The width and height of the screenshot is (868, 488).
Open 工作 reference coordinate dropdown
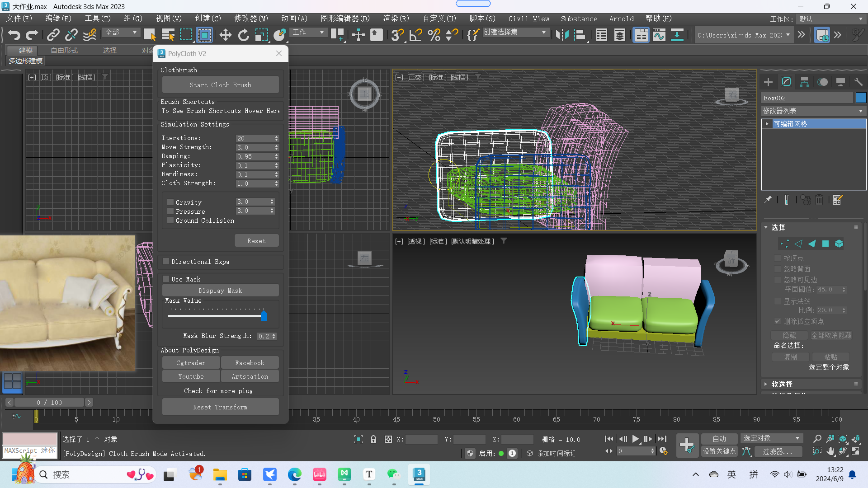pos(308,33)
